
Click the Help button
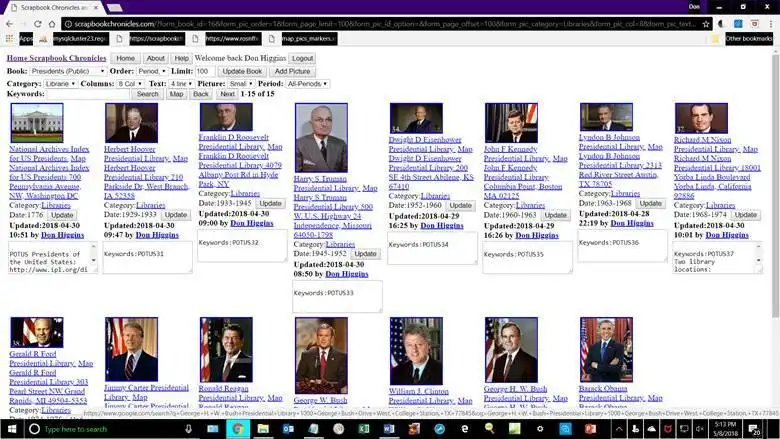(x=182, y=58)
